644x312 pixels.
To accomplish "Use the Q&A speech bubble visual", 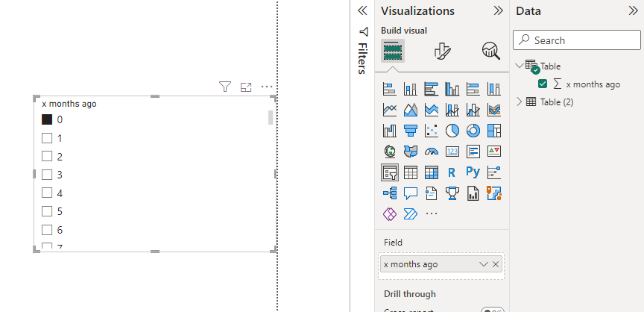I will click(x=410, y=193).
